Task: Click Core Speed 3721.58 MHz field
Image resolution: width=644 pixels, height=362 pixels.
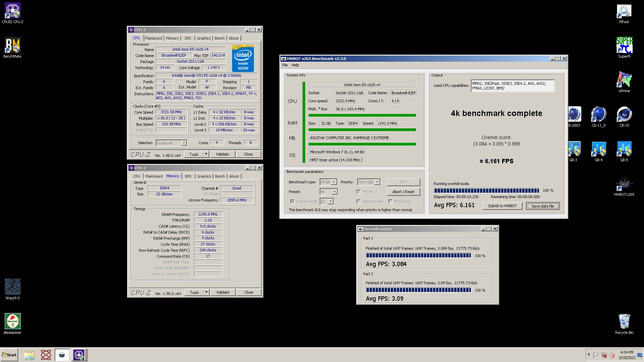Action: 171,112
